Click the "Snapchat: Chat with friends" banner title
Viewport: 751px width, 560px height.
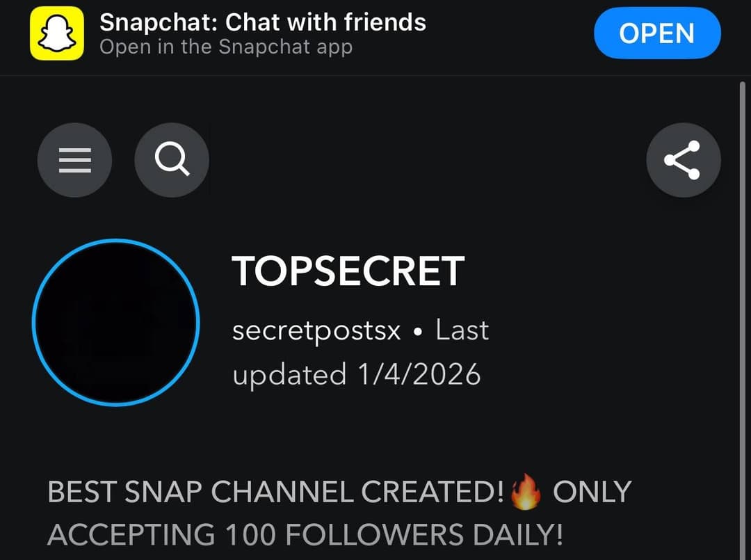click(262, 22)
